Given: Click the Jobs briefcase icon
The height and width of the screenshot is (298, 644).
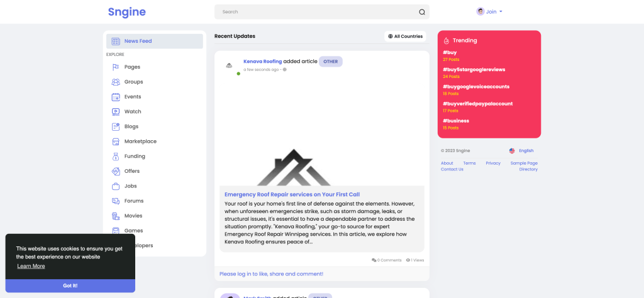Looking at the screenshot, I should click(x=116, y=186).
